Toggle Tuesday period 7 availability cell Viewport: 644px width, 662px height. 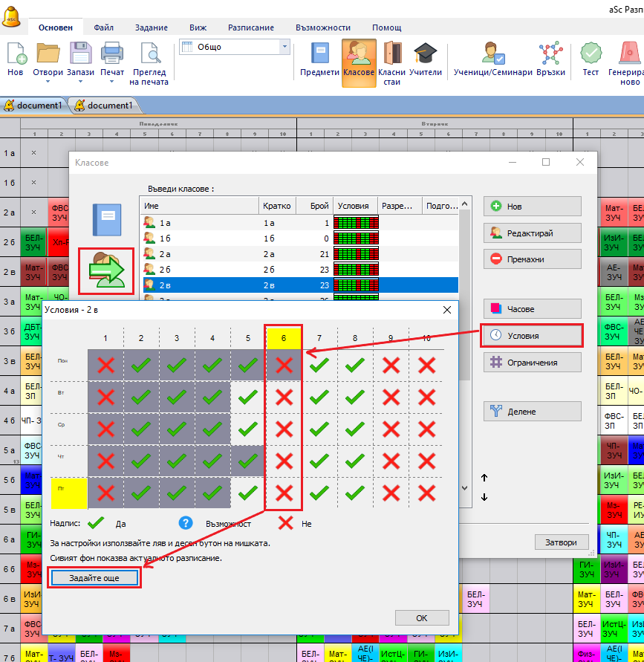click(x=319, y=397)
